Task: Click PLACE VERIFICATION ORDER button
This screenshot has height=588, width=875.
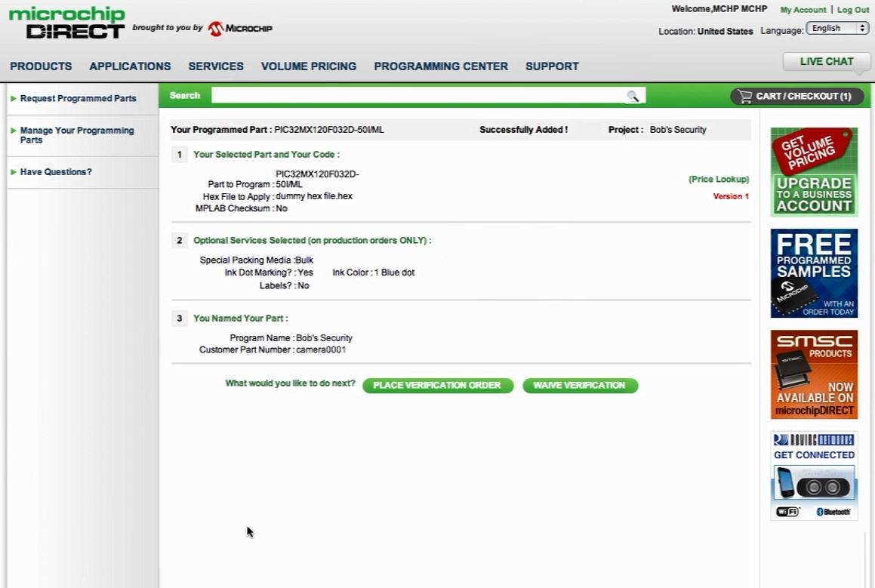Action: [438, 386]
